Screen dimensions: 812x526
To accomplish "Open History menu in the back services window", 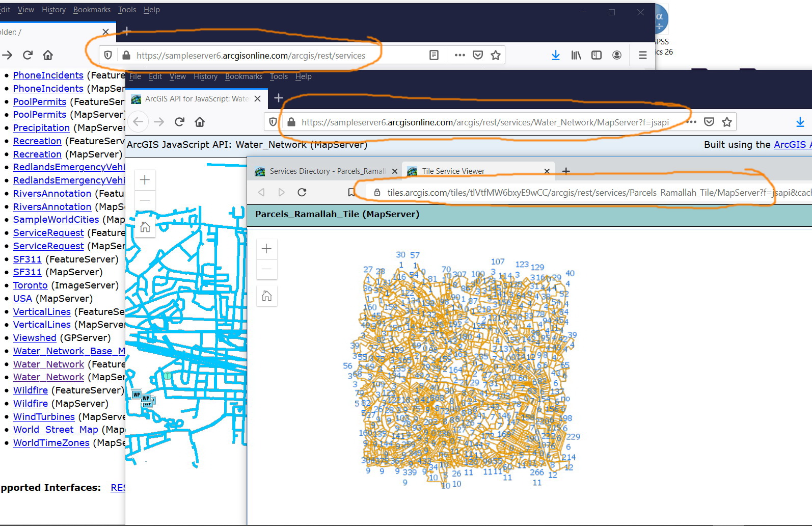I will 53,10.
